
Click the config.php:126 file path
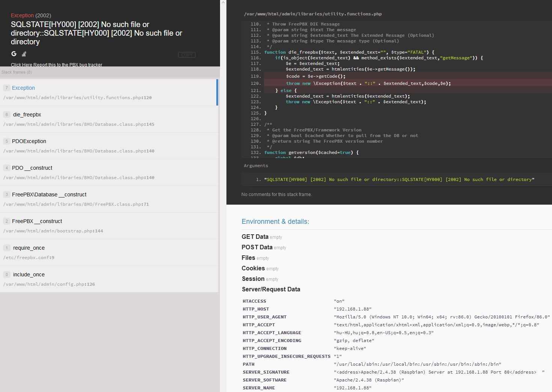[49, 284]
